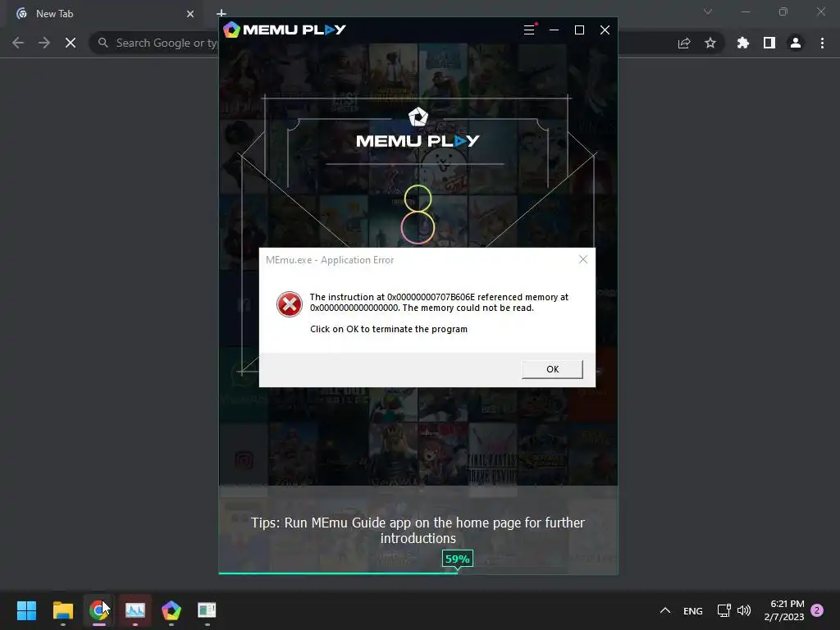Maximize the MEmu Play window

(x=579, y=30)
